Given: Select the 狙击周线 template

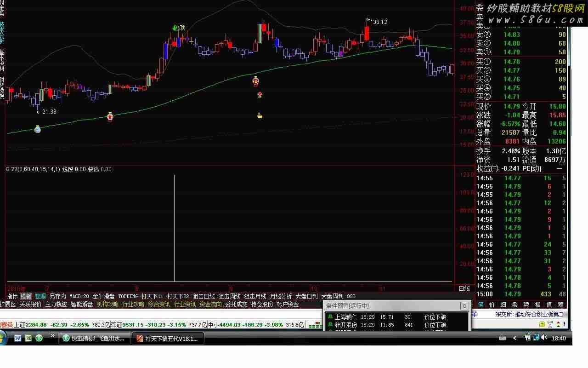Looking at the screenshot, I should pyautogui.click(x=229, y=296).
